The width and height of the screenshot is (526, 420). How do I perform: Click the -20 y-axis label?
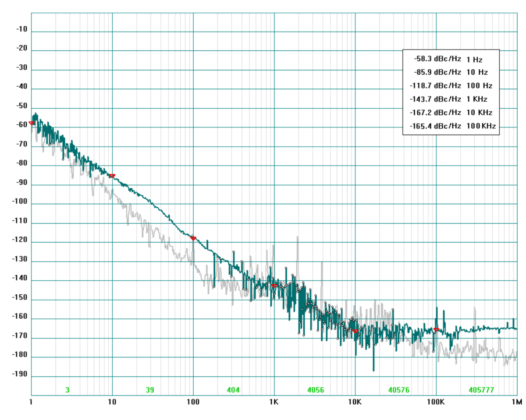[22, 49]
